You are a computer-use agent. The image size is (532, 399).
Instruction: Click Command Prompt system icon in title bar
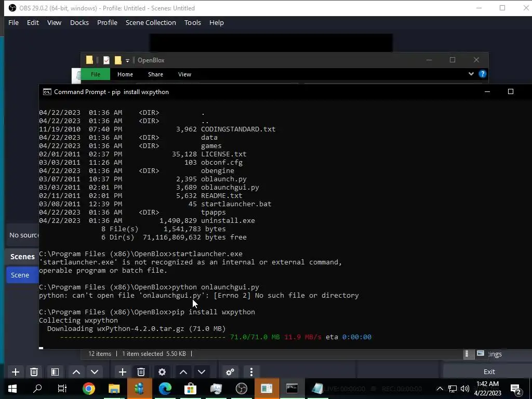[x=47, y=92]
